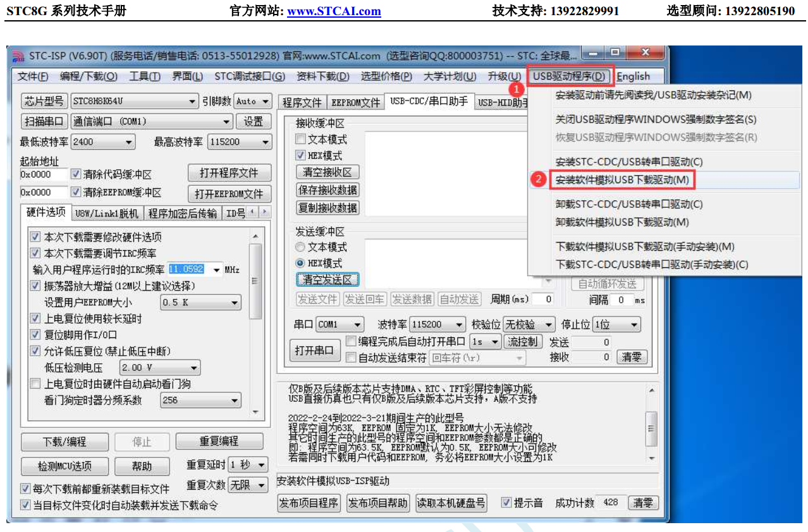
Task: Click the STC-ISP title bar application icon
Action: point(19,56)
